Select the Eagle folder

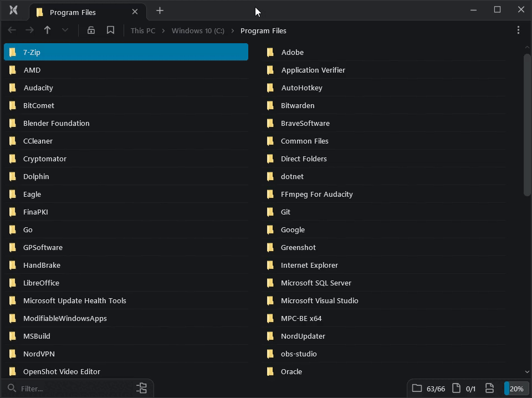click(126, 194)
